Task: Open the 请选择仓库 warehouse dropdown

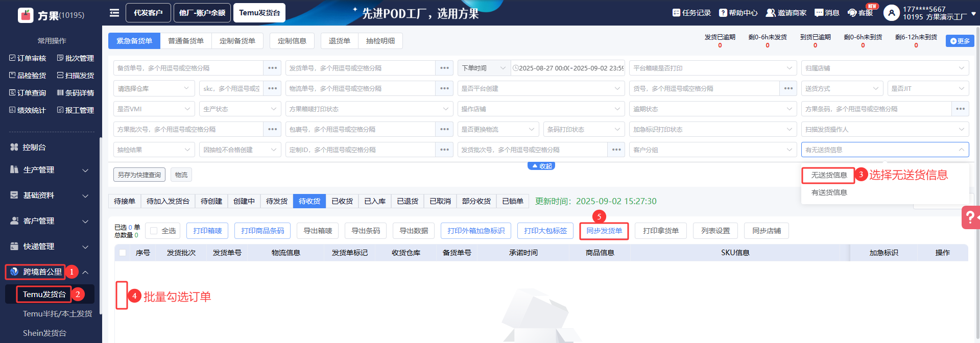Action: pos(153,88)
